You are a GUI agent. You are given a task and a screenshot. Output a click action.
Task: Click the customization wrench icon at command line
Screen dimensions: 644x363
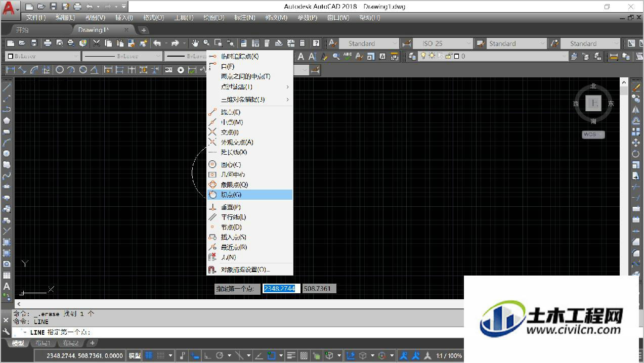click(x=6, y=332)
